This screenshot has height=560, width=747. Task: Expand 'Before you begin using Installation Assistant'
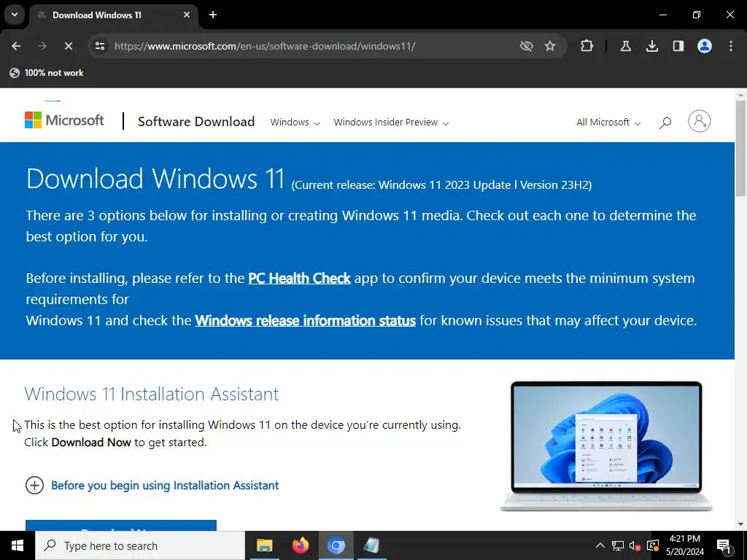tap(152, 485)
